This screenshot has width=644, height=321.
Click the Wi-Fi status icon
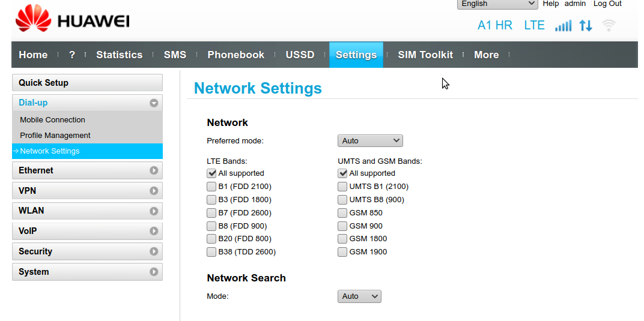point(609,25)
